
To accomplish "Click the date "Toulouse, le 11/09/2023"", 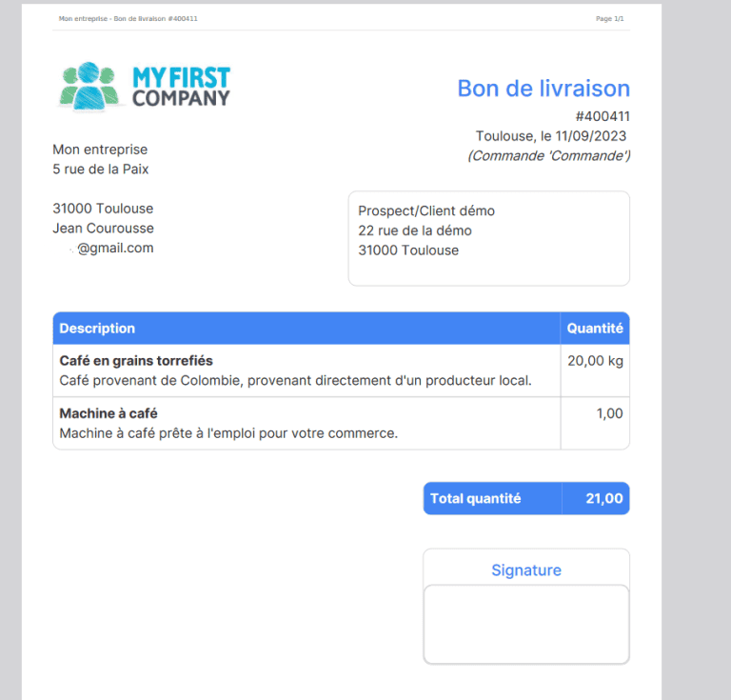I will click(552, 136).
